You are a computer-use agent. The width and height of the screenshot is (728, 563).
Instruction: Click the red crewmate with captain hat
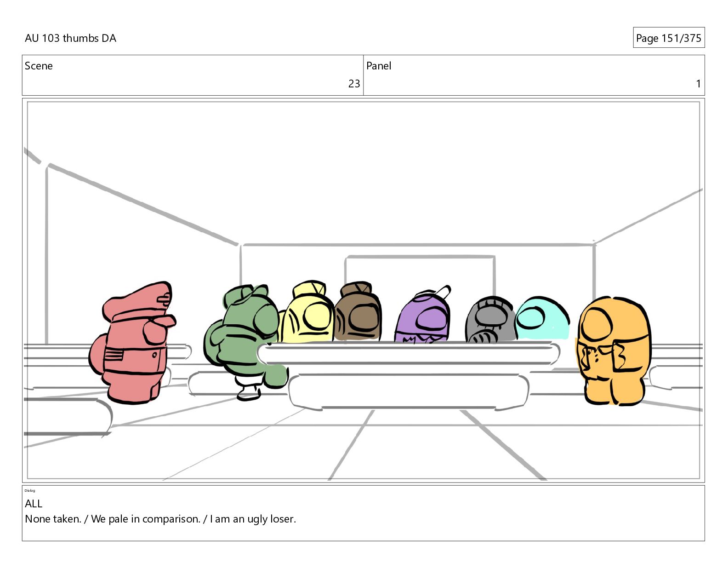tap(132, 343)
